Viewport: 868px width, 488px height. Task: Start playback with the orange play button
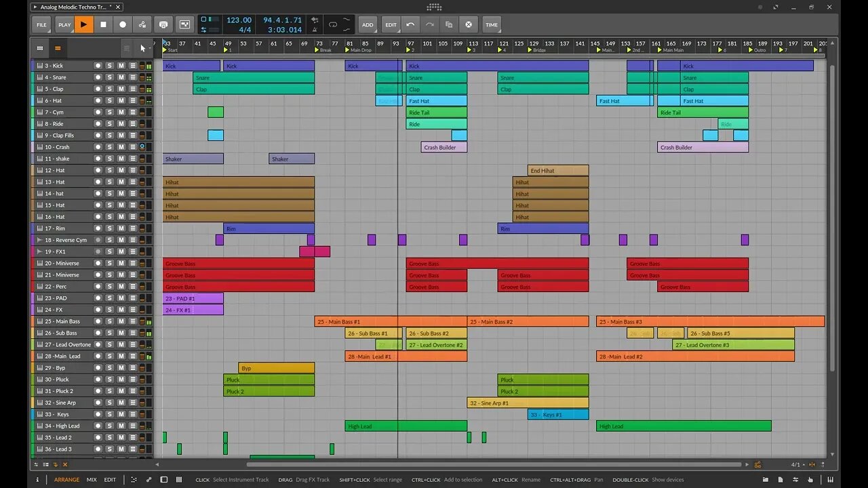pos(84,24)
